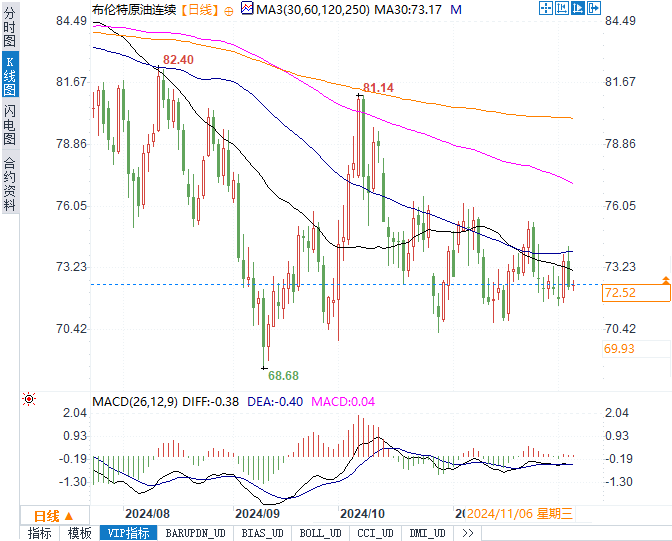Click the 72.52 current price label

(636, 293)
